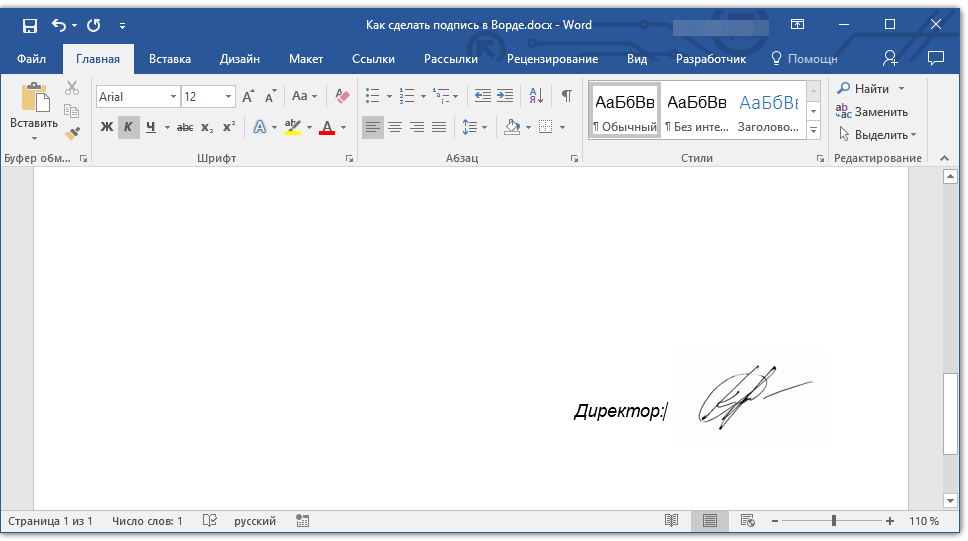Click the Cut scissors icon
968x541 pixels.
[72, 89]
